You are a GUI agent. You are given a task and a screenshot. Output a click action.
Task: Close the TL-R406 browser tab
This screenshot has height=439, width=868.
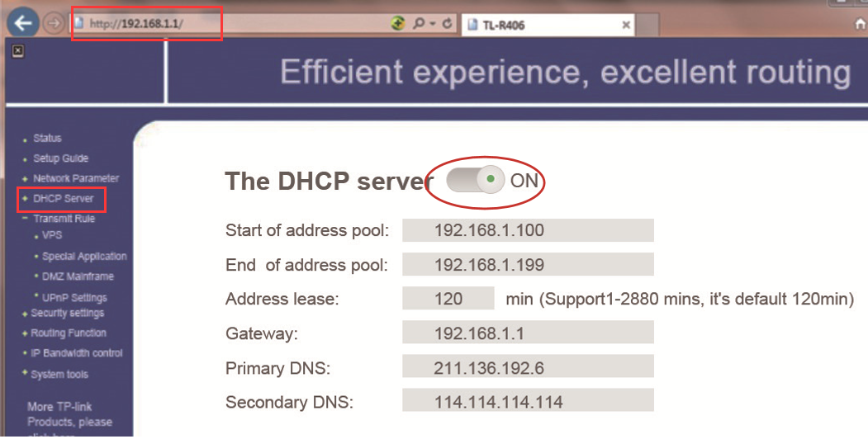[626, 25]
